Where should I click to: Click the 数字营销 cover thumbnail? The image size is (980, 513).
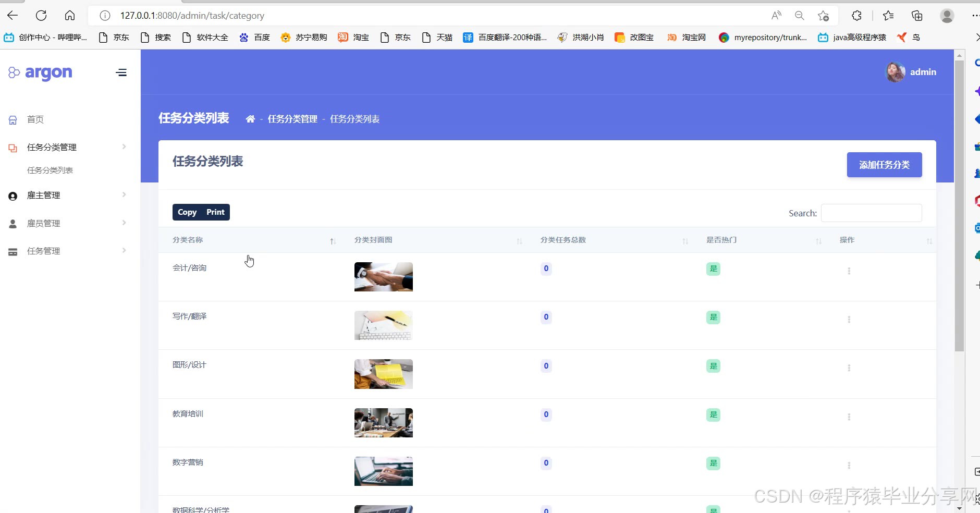point(384,471)
